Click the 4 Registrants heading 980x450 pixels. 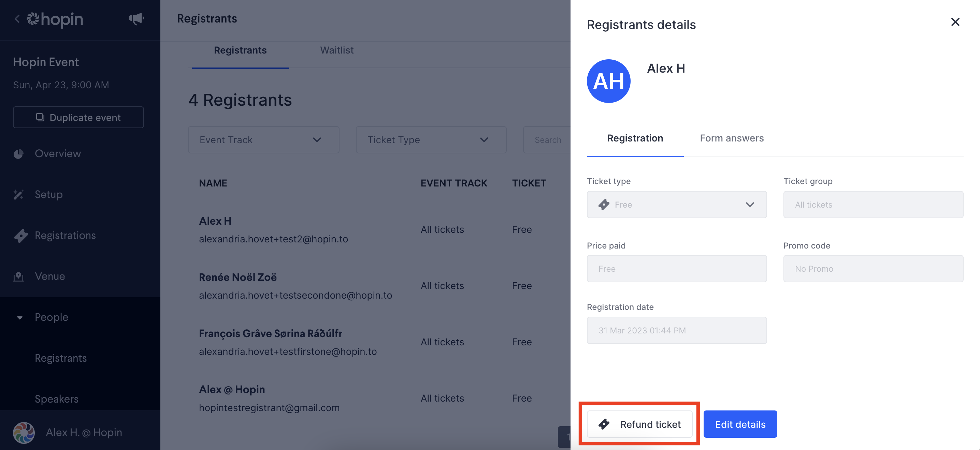pyautogui.click(x=240, y=100)
